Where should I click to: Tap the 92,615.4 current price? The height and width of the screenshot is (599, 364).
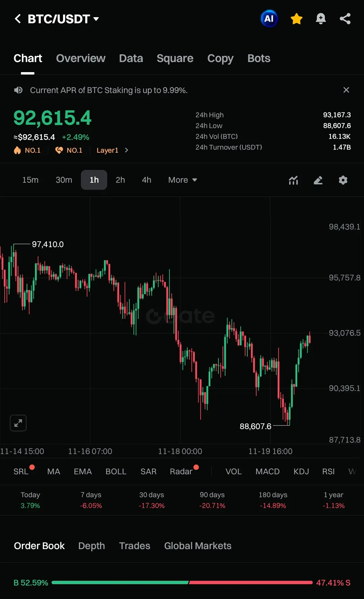53,118
